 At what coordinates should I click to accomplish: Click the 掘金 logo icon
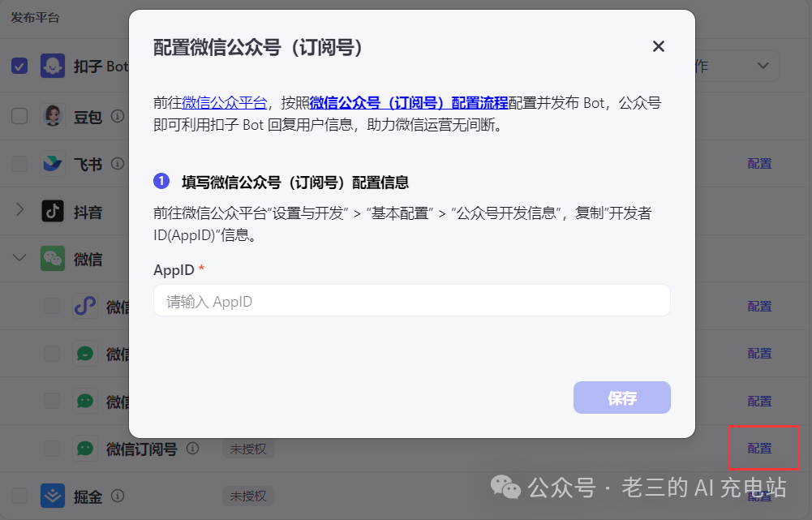pos(52,496)
